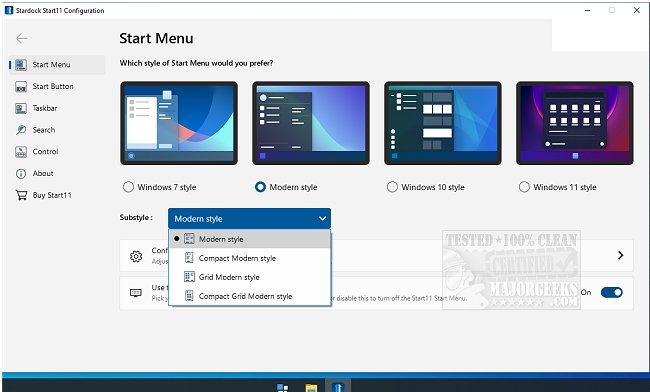Click the Modern style substyle list icon
650x392 pixels.
(189, 239)
